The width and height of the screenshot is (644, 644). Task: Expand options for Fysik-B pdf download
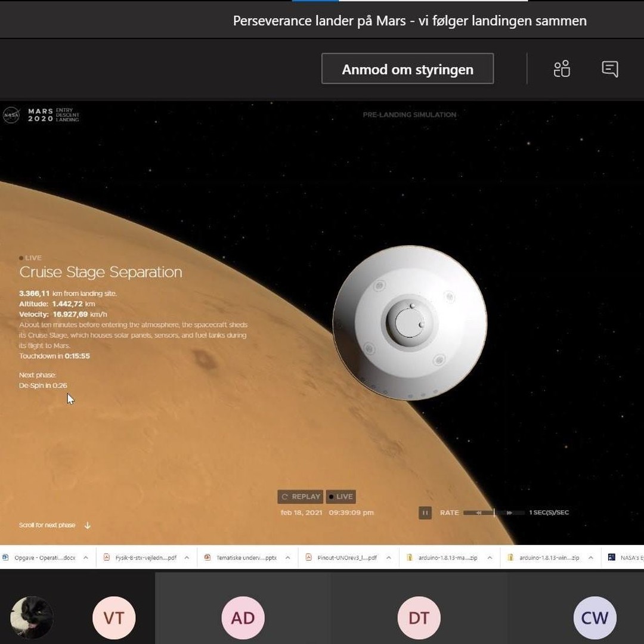[x=187, y=558]
